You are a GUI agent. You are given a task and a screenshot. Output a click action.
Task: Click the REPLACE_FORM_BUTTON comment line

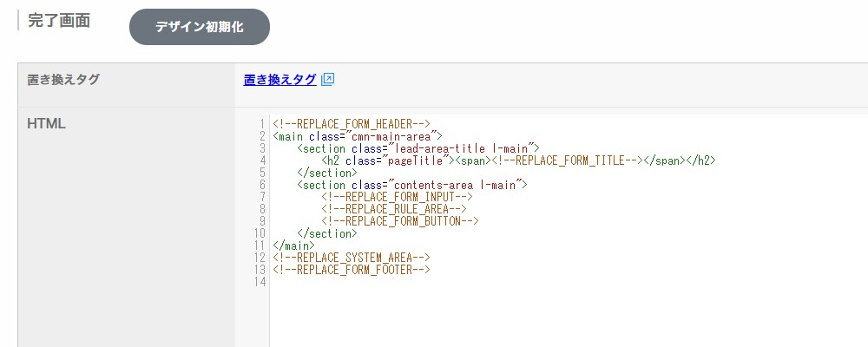(x=399, y=221)
